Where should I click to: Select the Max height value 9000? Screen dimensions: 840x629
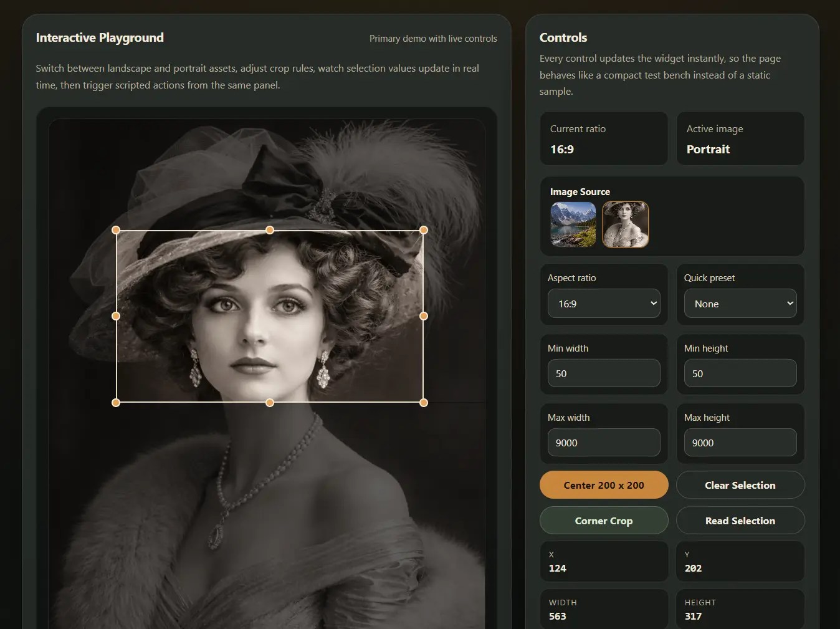point(740,443)
